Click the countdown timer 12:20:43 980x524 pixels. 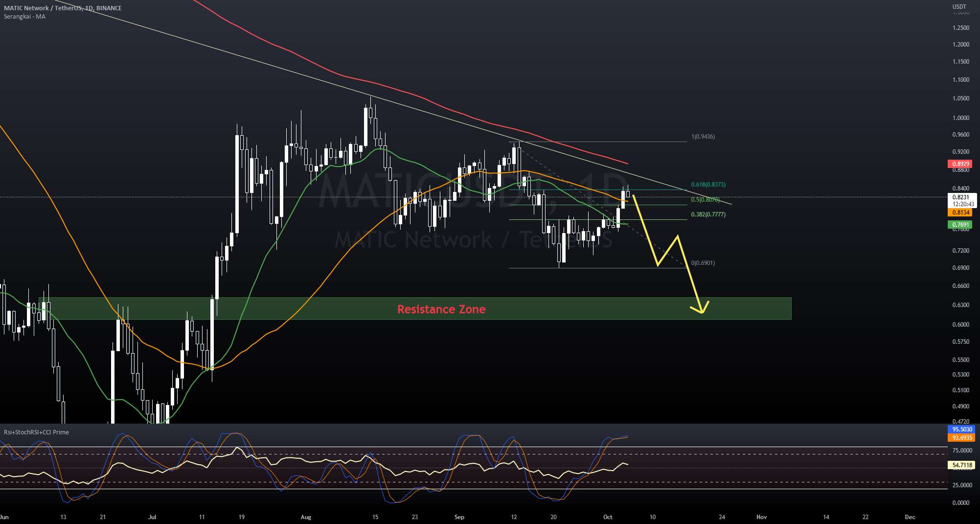(x=963, y=204)
